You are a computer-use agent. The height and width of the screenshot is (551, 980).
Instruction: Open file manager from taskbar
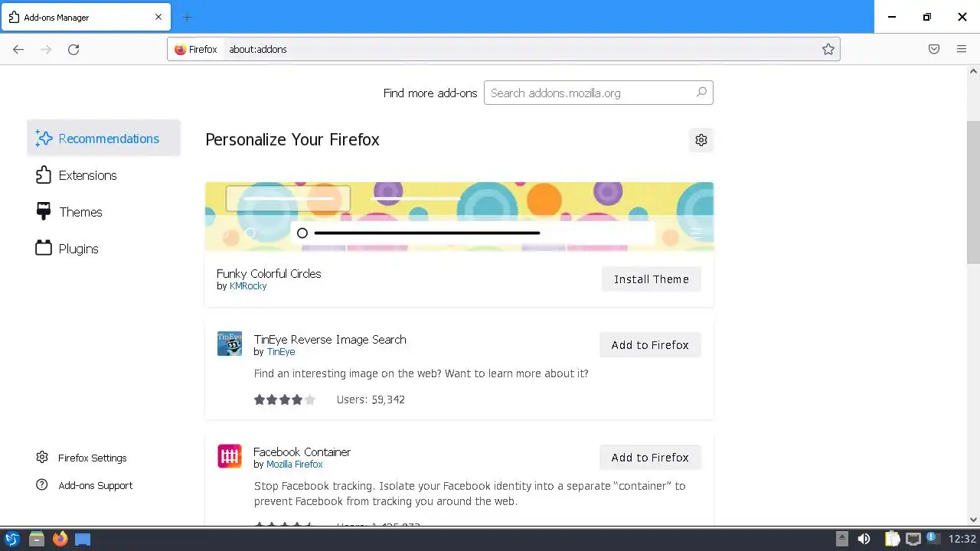click(x=36, y=539)
